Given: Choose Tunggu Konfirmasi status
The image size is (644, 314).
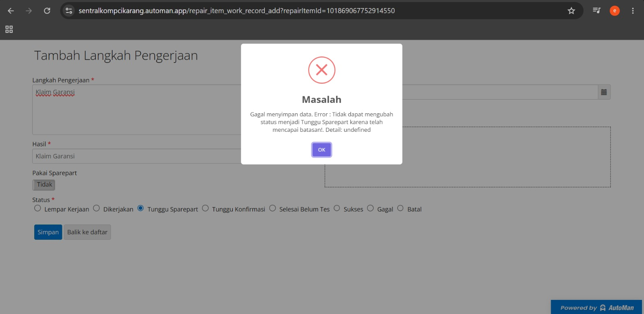Looking at the screenshot, I should click(x=205, y=208).
